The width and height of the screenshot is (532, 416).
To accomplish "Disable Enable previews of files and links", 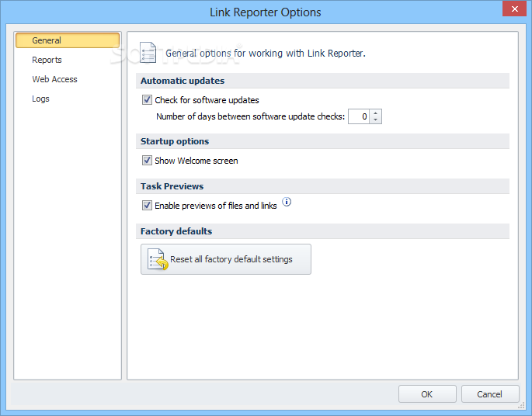I will 147,206.
